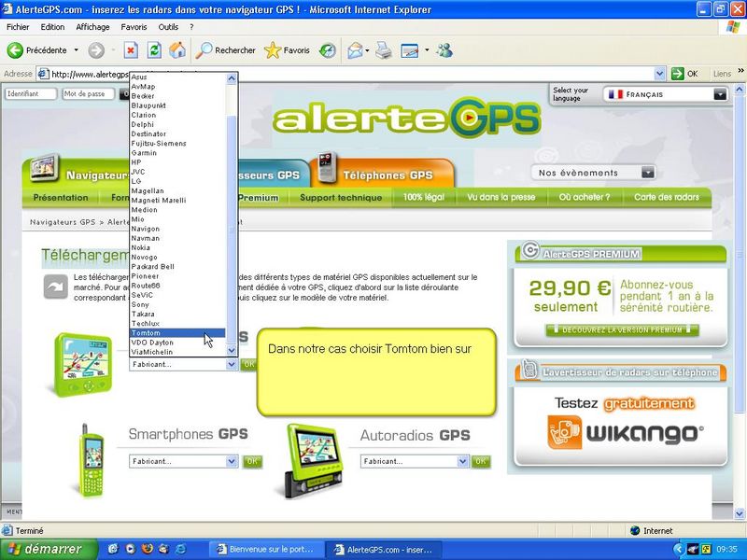Refresh the page with green arrows icon
Screen dimensions: 747x560
(x=154, y=50)
